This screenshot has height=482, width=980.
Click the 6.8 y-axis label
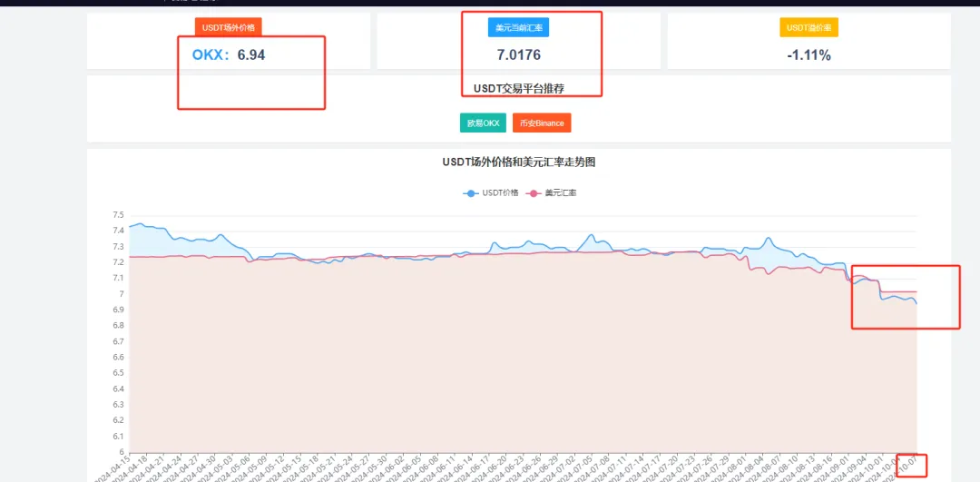click(x=119, y=326)
